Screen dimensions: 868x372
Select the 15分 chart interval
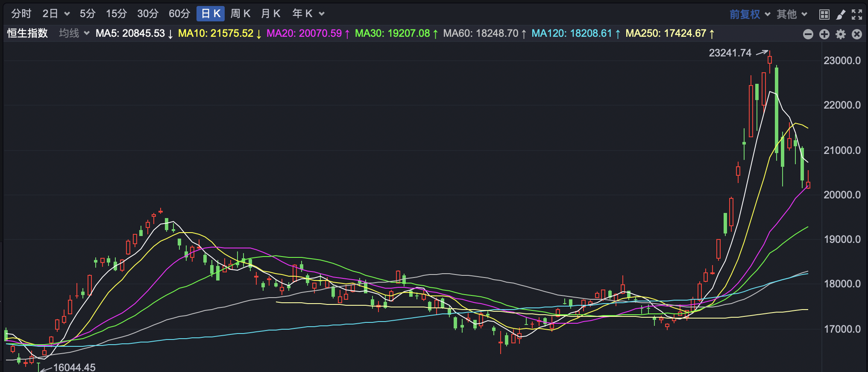(x=116, y=14)
